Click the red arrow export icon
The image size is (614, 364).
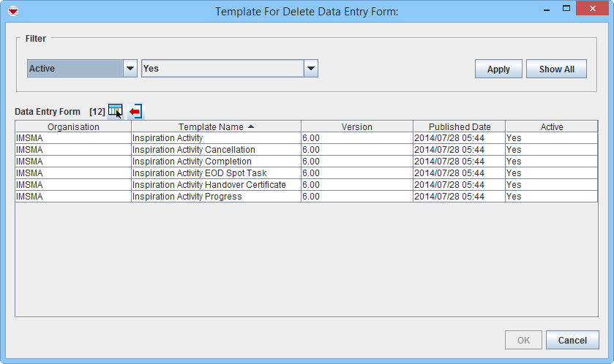tap(136, 111)
